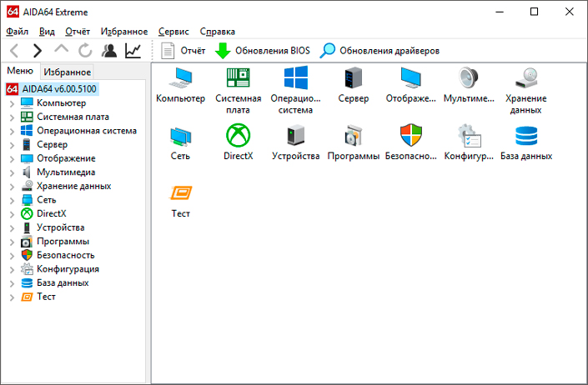Expand the Устройства tree node
588x385 pixels.
(x=12, y=228)
